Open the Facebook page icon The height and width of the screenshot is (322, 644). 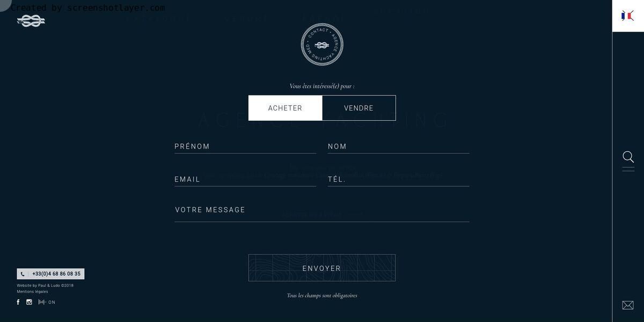pyautogui.click(x=18, y=302)
